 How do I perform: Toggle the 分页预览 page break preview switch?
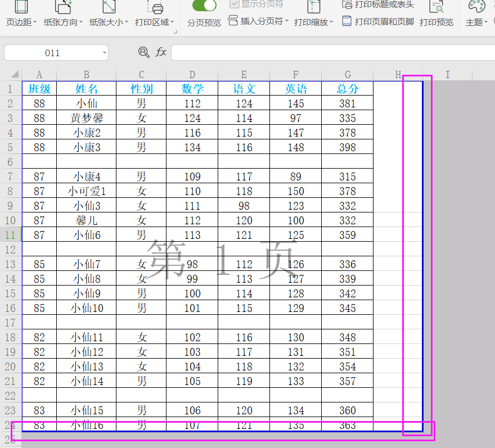(x=204, y=6)
